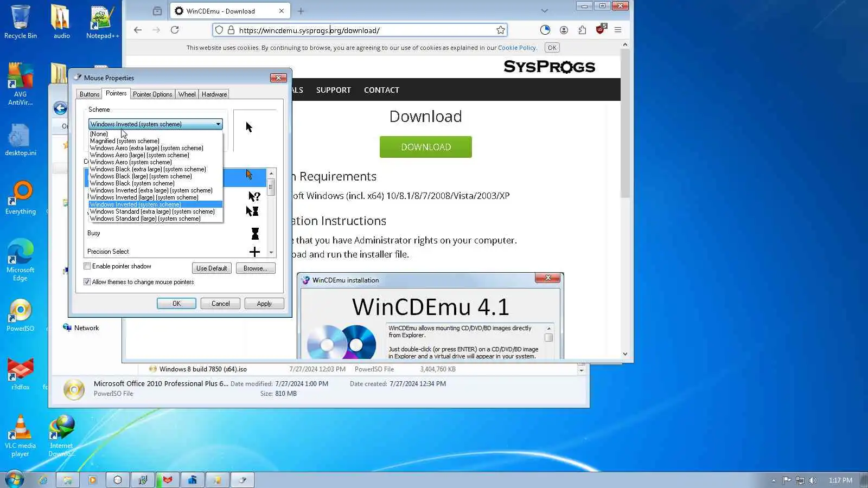
Task: Select the Network item in Explorer sidebar
Action: click(81, 328)
